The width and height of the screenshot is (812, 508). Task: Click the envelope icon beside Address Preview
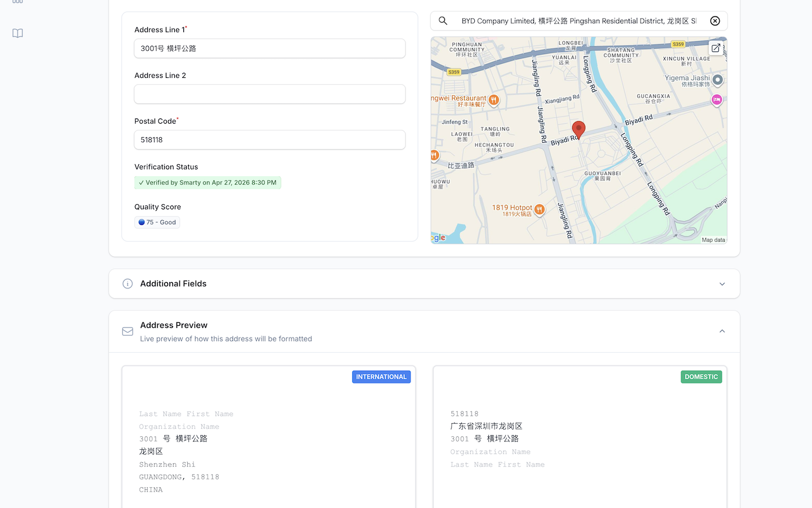click(128, 331)
